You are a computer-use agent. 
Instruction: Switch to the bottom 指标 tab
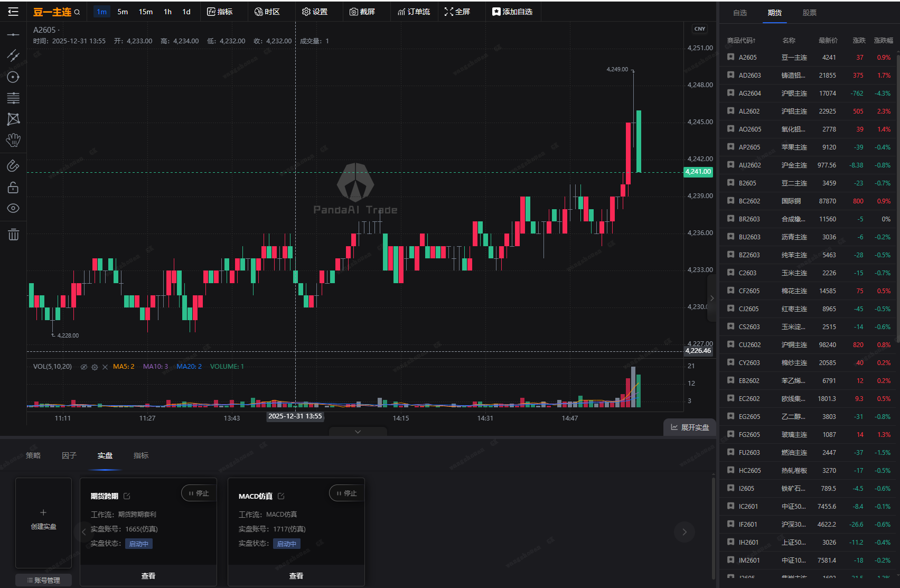coord(141,455)
